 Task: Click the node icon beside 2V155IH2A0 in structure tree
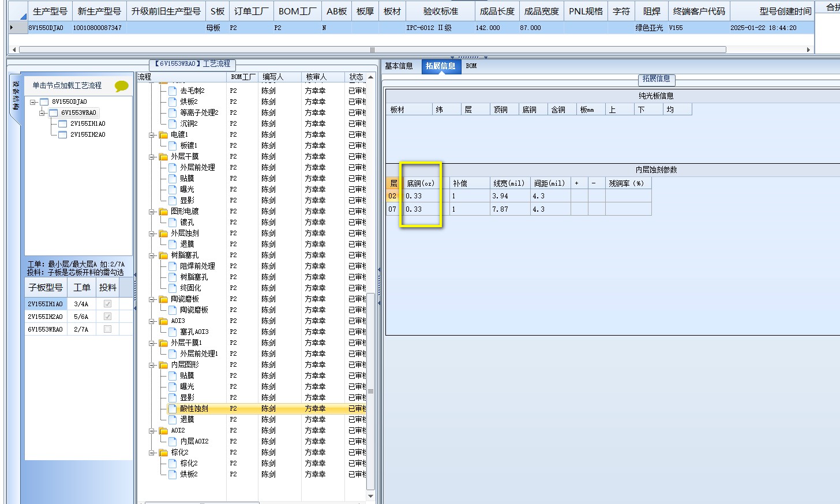[63, 134]
